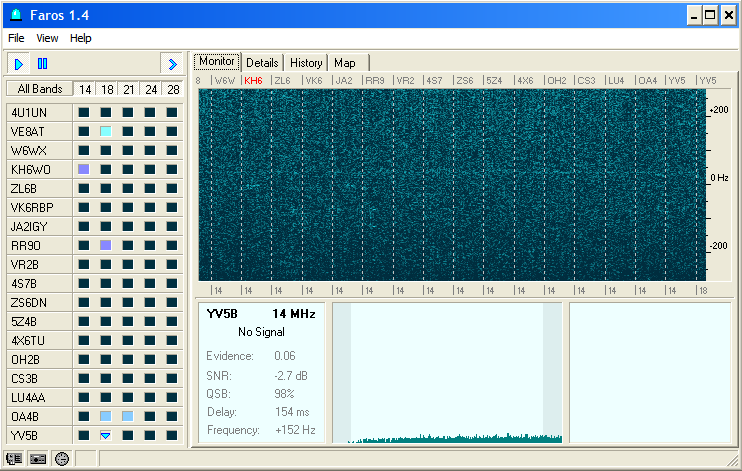The height and width of the screenshot is (471, 742).
Task: Click the KH6WO 14 MHz purple cell
Action: [x=84, y=169]
